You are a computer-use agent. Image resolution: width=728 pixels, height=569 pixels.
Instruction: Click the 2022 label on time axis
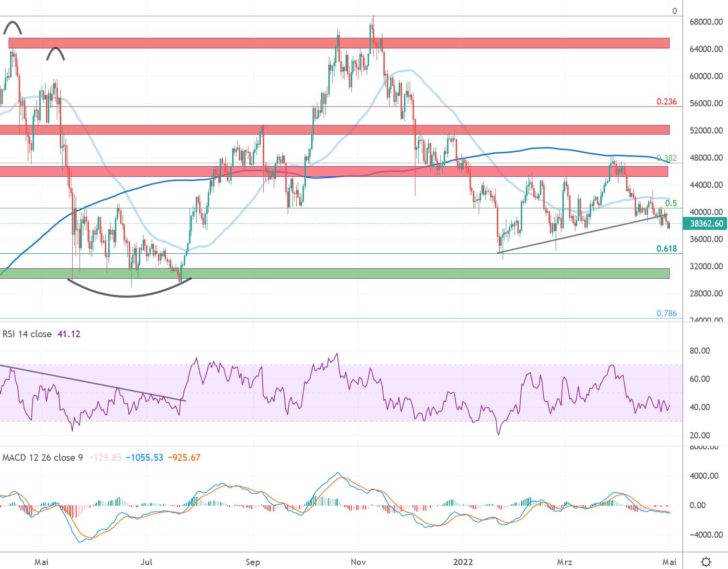tap(463, 562)
